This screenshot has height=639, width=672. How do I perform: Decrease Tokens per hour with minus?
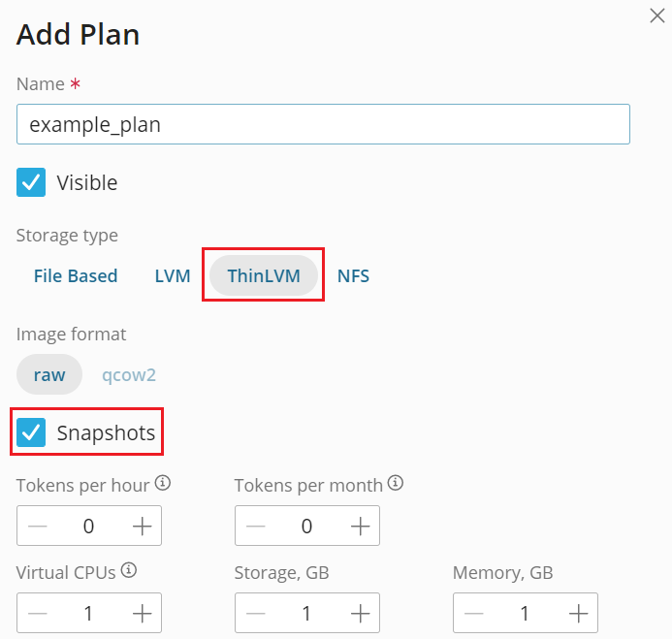[37, 526]
